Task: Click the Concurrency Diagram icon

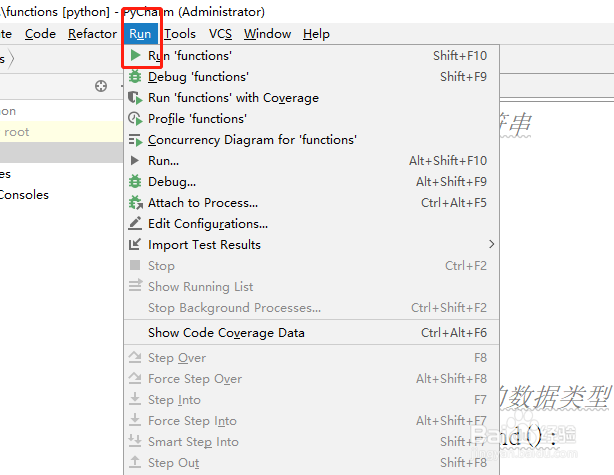Action: [x=135, y=140]
